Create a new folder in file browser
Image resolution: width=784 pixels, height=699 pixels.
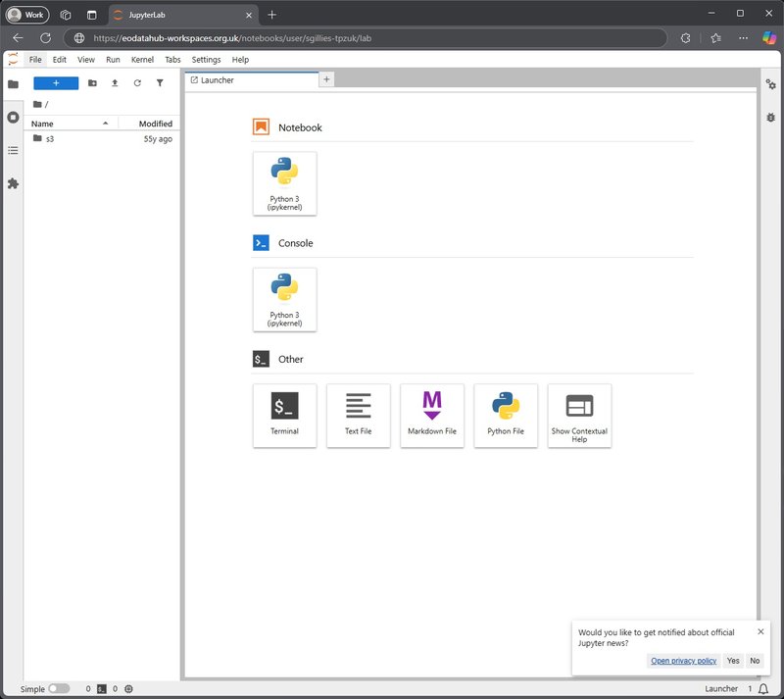[x=92, y=83]
